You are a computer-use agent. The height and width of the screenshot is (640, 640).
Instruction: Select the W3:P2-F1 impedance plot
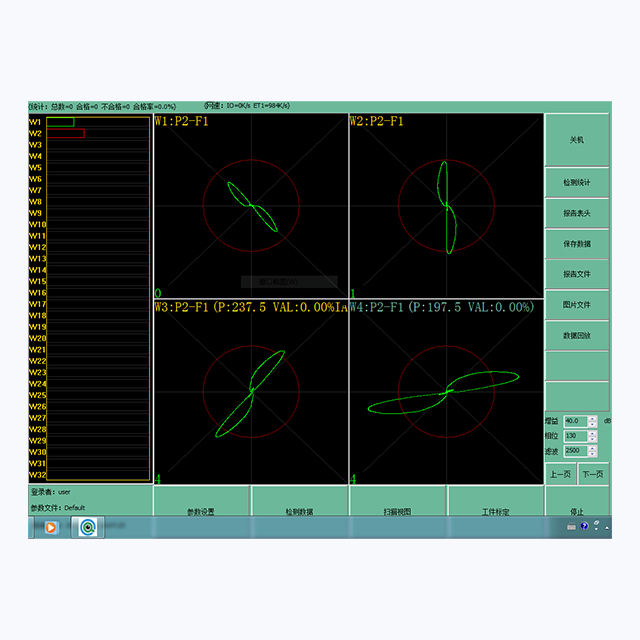[x=251, y=392]
